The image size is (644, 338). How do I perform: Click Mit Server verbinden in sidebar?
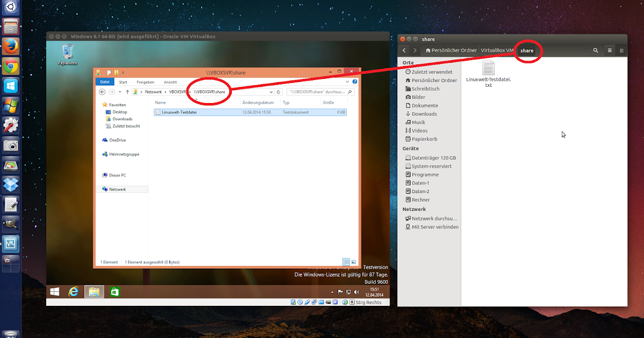pyautogui.click(x=432, y=227)
